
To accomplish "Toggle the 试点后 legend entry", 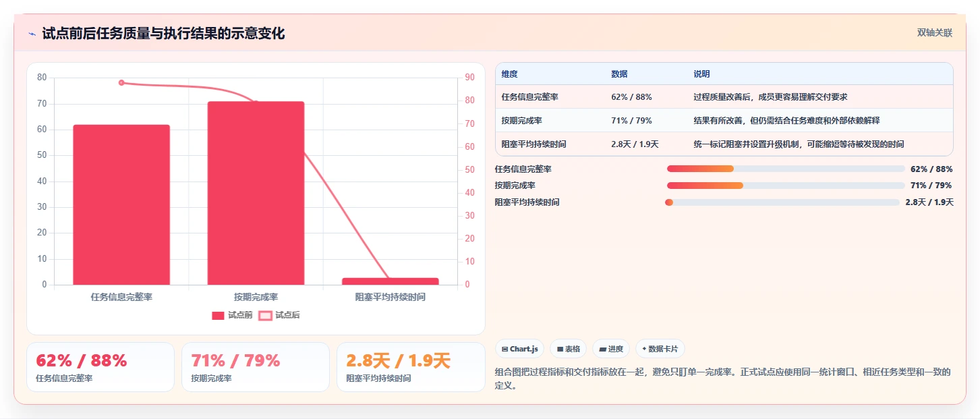I will (279, 315).
